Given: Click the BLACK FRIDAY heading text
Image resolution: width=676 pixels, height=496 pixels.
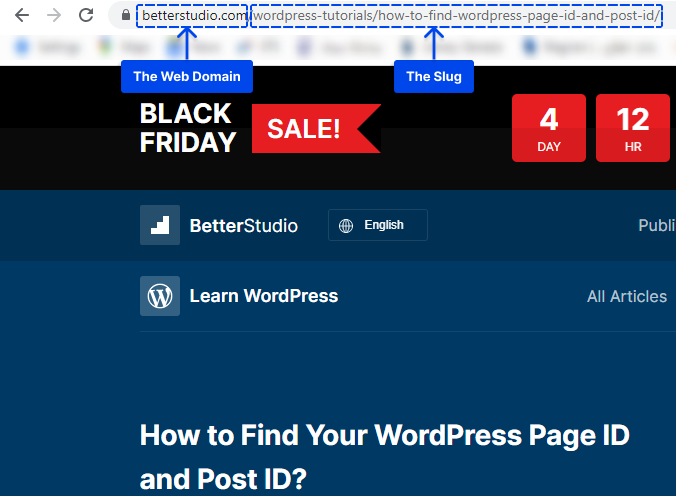Looking at the screenshot, I should tap(188, 128).
